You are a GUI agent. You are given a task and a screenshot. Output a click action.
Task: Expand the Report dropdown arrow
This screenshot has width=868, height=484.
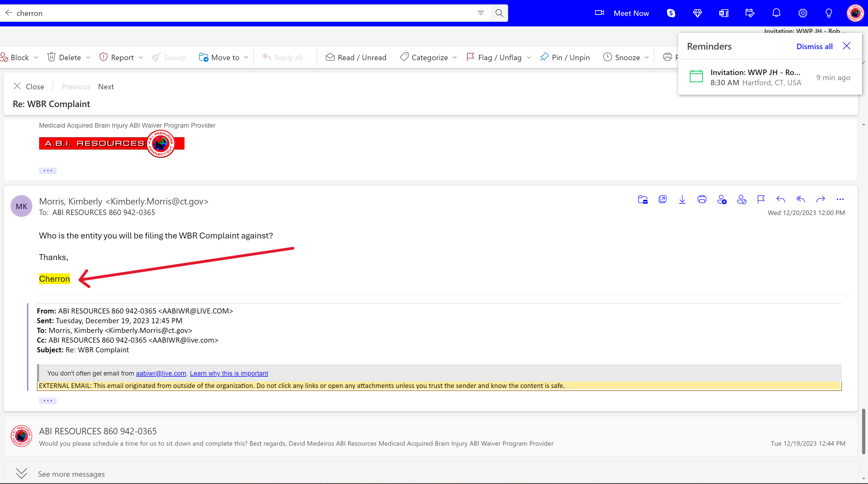(141, 57)
